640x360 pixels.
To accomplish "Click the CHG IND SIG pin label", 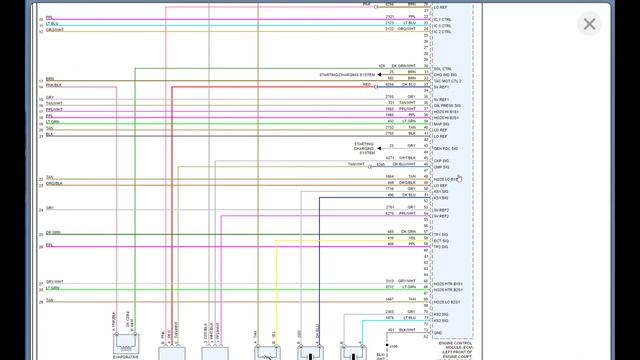I will click(x=445, y=75).
